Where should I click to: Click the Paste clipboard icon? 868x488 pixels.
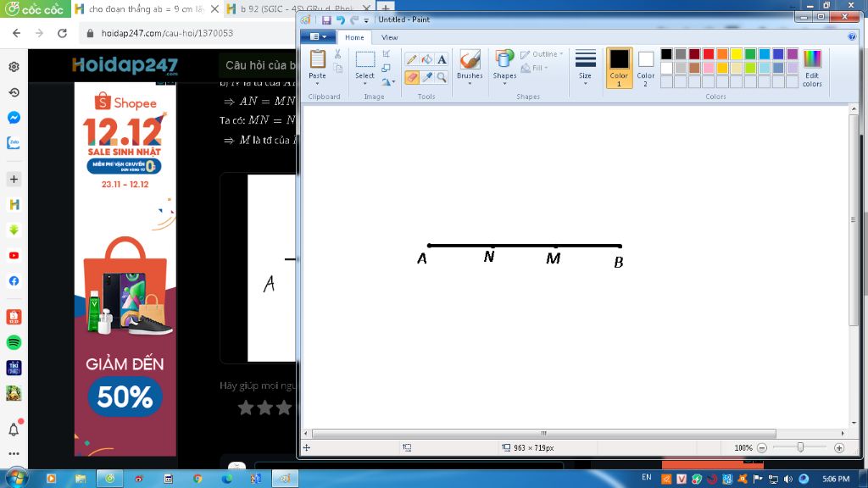(x=317, y=60)
